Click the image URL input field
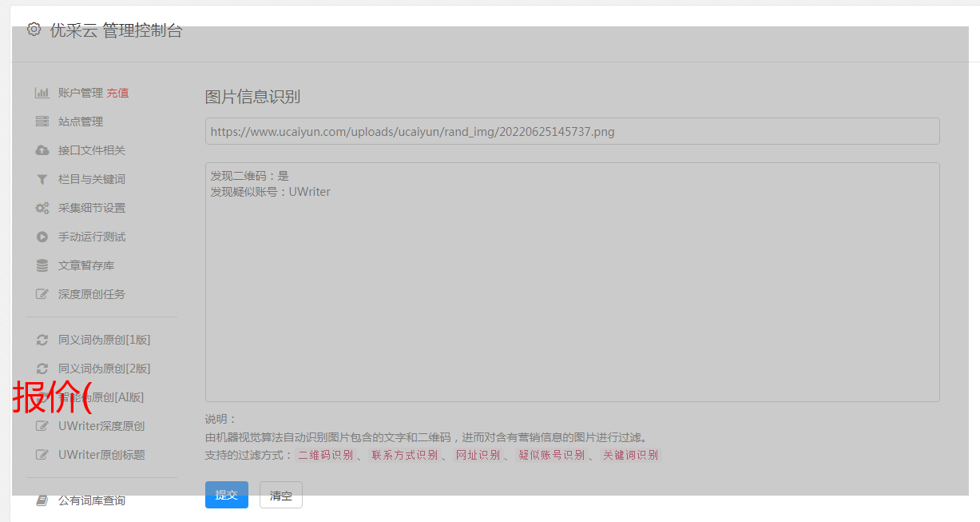980x522 pixels. [572, 131]
